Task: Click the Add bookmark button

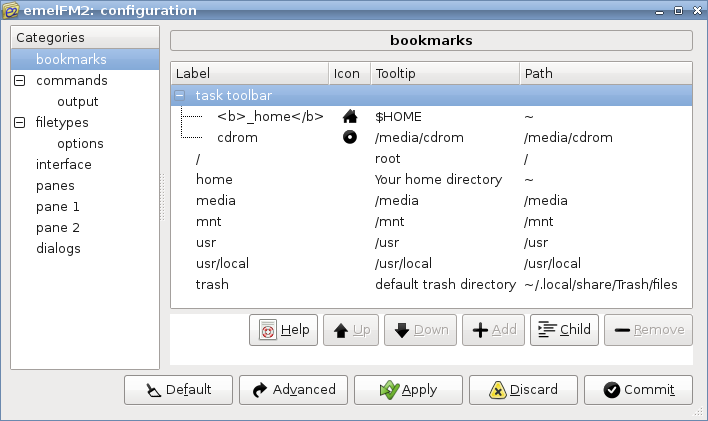Action: 494,330
